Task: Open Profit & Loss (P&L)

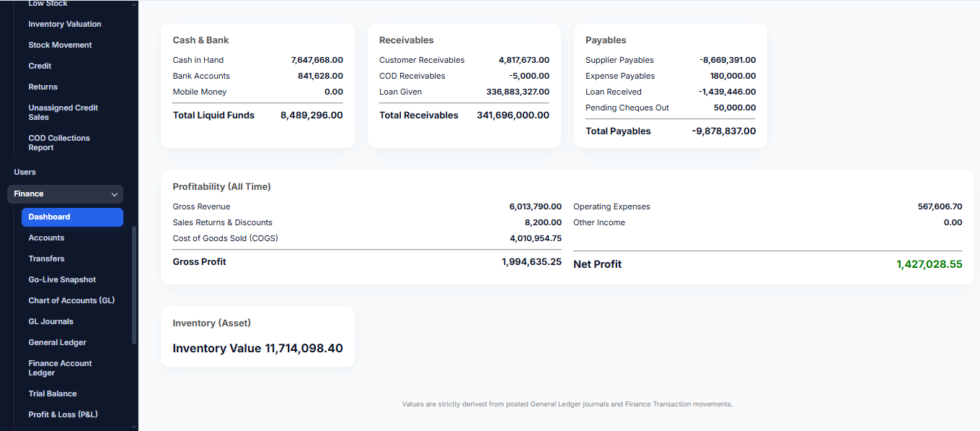Action: pyautogui.click(x=63, y=414)
